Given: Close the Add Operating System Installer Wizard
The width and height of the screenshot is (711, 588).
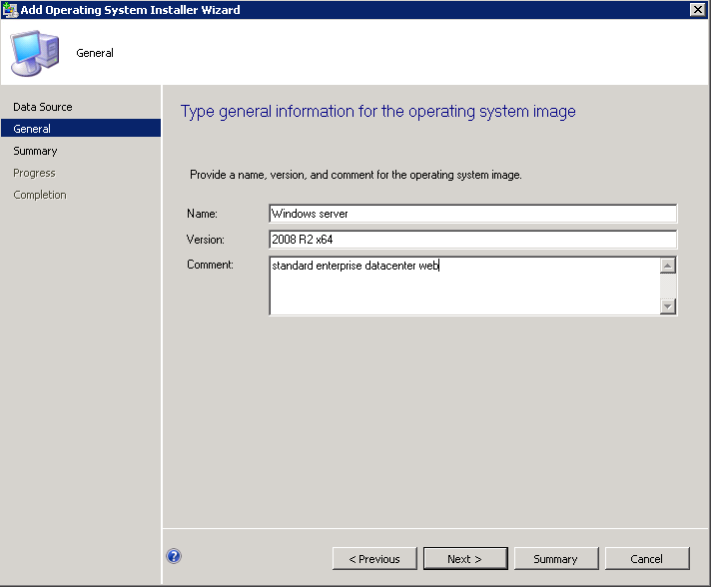Looking at the screenshot, I should [697, 9].
